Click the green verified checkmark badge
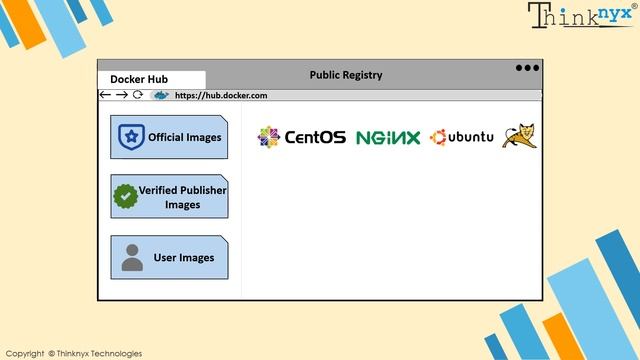The height and width of the screenshot is (360, 640). pos(125,196)
